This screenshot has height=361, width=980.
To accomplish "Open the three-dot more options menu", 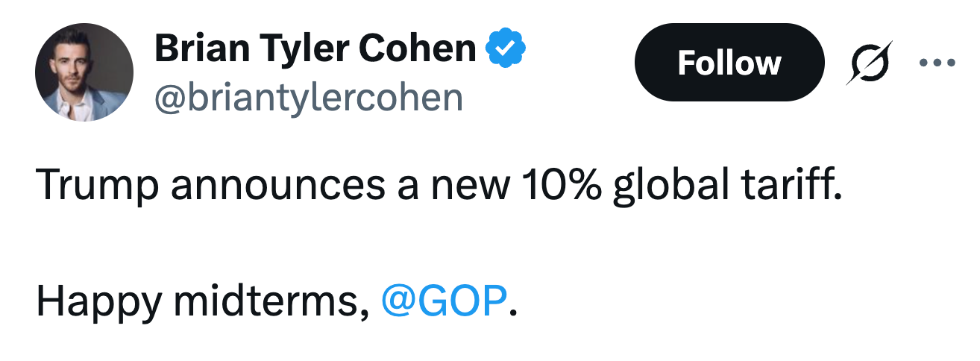I will pos(935,63).
